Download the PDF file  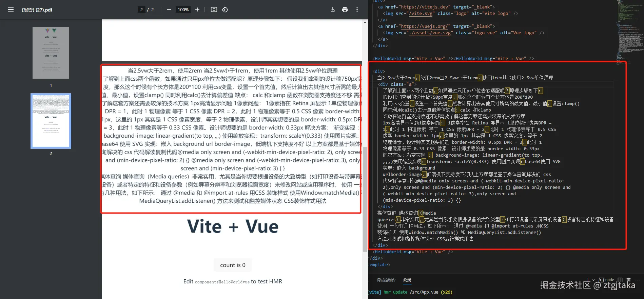click(333, 9)
